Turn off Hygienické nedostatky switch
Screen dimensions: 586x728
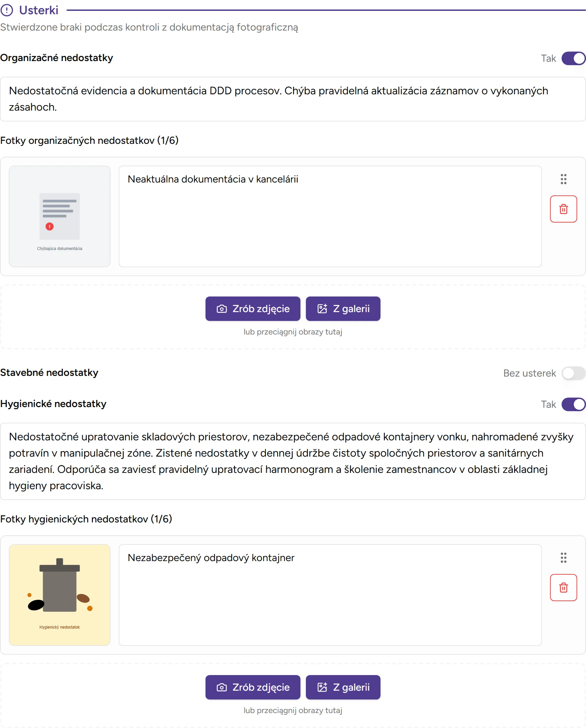coord(573,404)
